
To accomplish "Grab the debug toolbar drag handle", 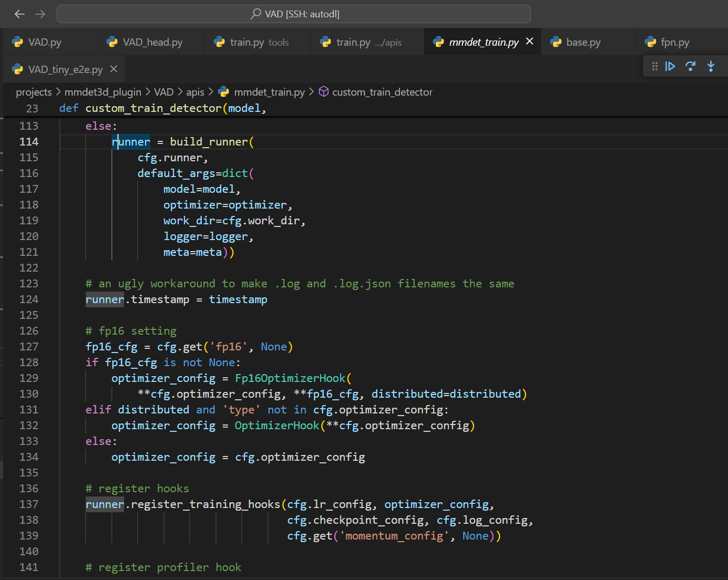I will click(x=654, y=66).
